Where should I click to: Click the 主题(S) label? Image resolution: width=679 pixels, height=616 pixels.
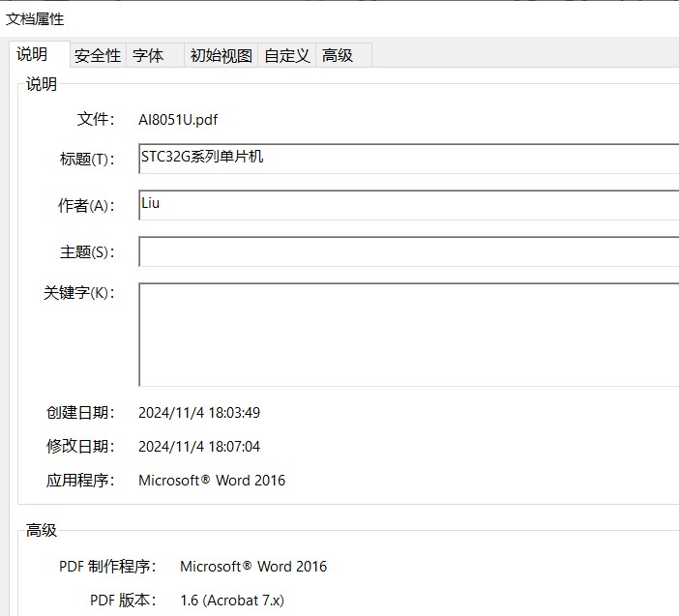[87, 251]
